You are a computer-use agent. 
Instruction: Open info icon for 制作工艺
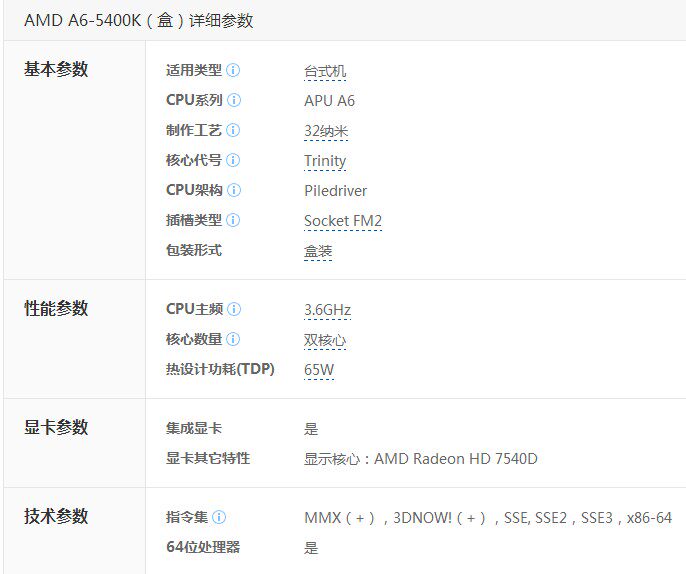pyautogui.click(x=233, y=130)
